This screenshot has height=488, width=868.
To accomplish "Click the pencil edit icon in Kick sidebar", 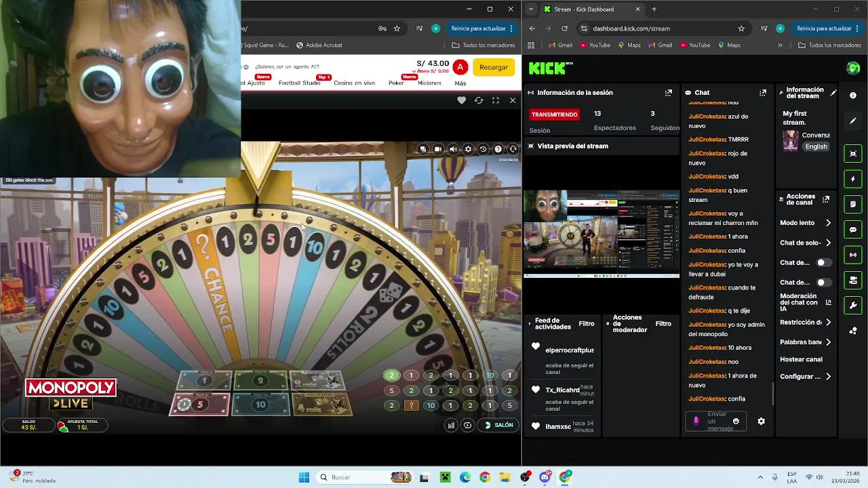I will click(x=853, y=121).
